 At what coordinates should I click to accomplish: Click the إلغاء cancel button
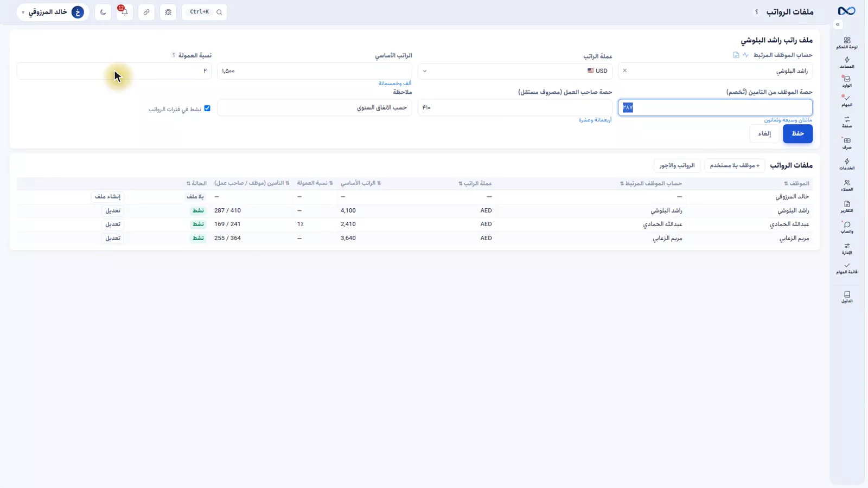pyautogui.click(x=764, y=133)
